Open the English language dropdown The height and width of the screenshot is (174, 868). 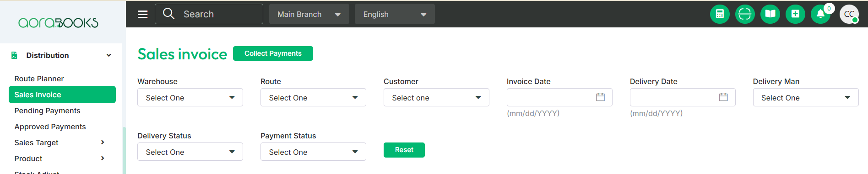pos(395,14)
